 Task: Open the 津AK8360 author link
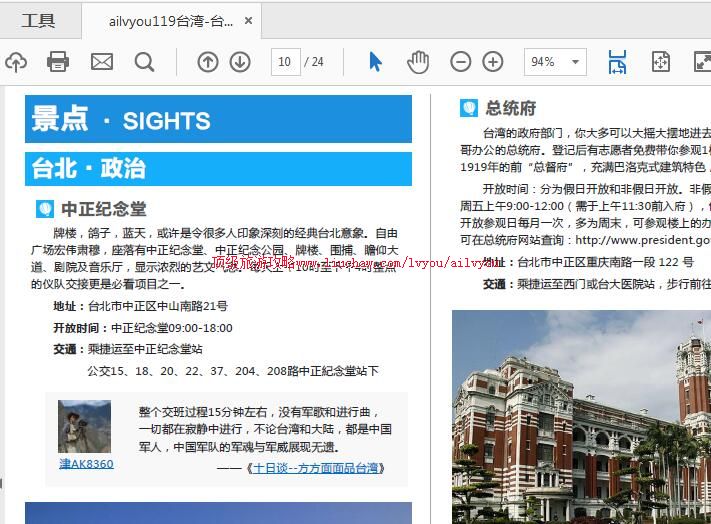(x=86, y=464)
